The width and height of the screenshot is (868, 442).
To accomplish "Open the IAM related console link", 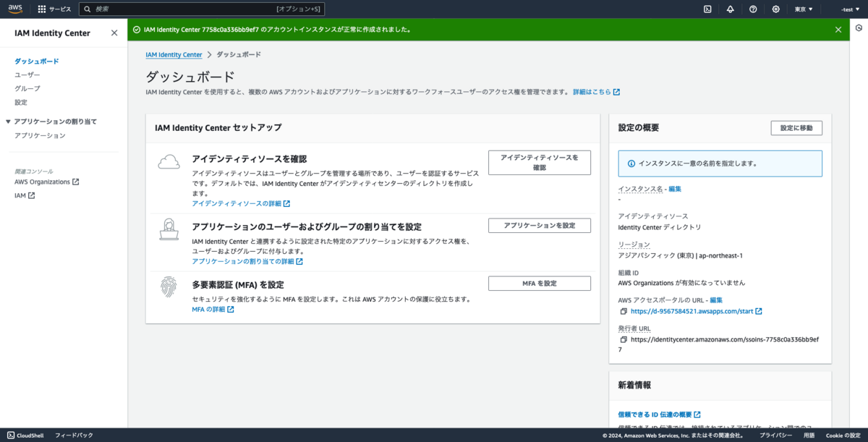I will 25,195.
